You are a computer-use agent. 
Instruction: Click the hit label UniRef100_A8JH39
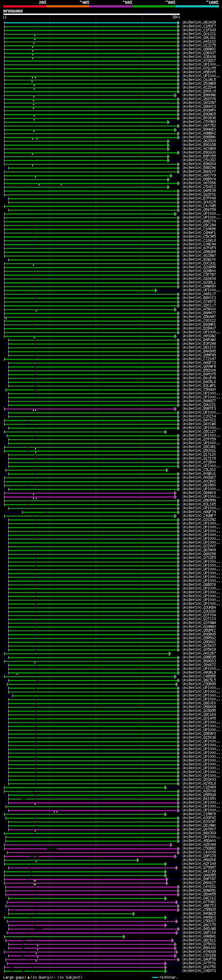click(199, 23)
